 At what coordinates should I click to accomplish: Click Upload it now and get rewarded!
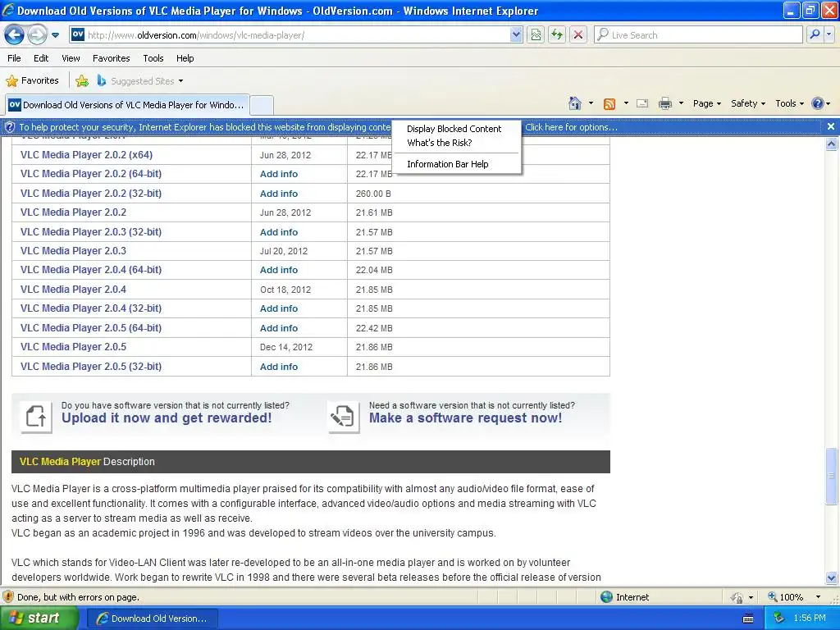pos(167,418)
